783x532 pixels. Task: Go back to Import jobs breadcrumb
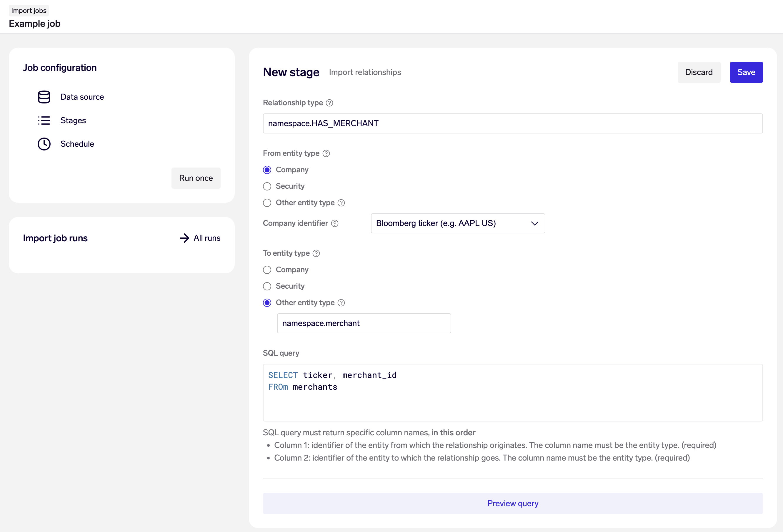pos(29,11)
